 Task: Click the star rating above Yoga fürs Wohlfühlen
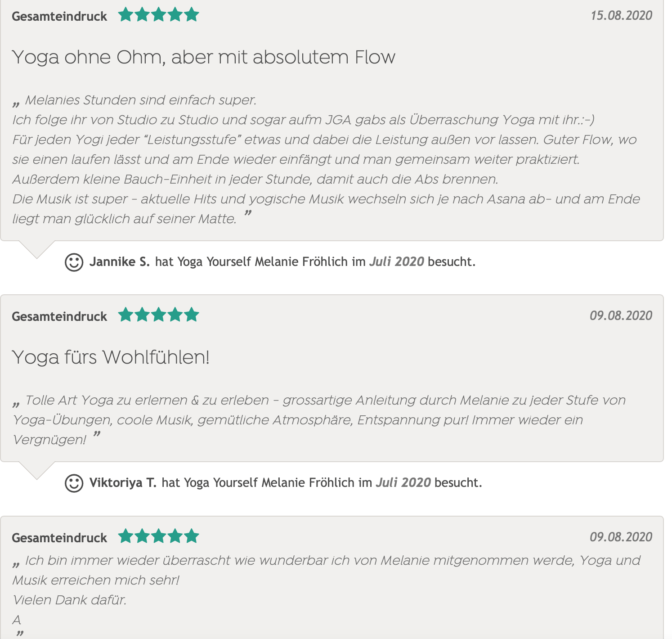point(158,315)
